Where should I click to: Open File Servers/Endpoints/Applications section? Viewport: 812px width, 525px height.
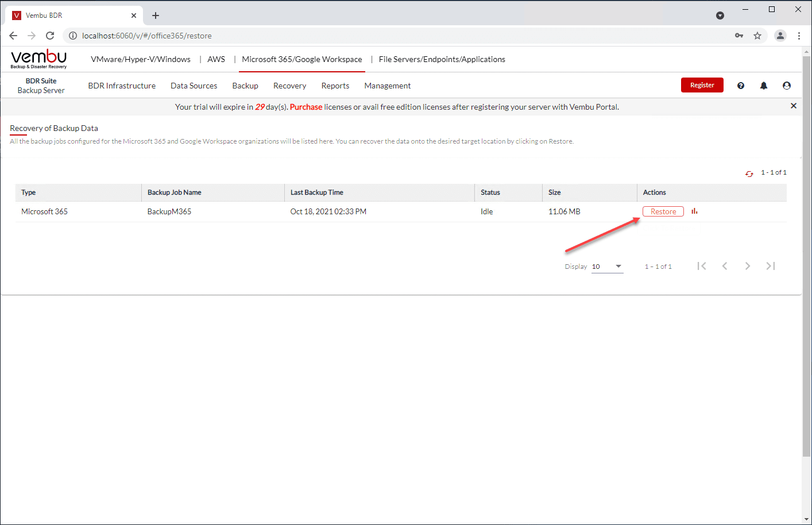[x=442, y=59]
